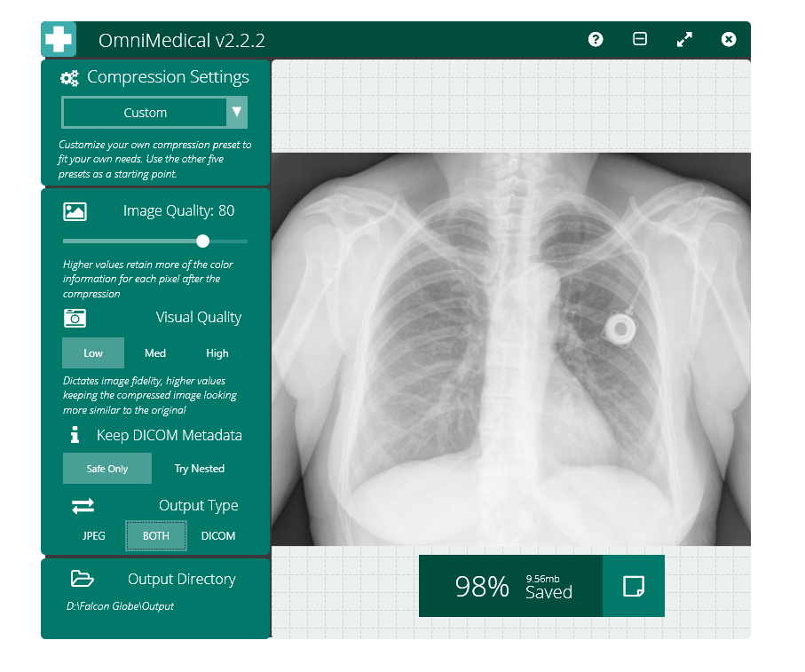This screenshot has height=672, width=805.
Task: Open the Output Directory folder icon
Action: [x=83, y=579]
